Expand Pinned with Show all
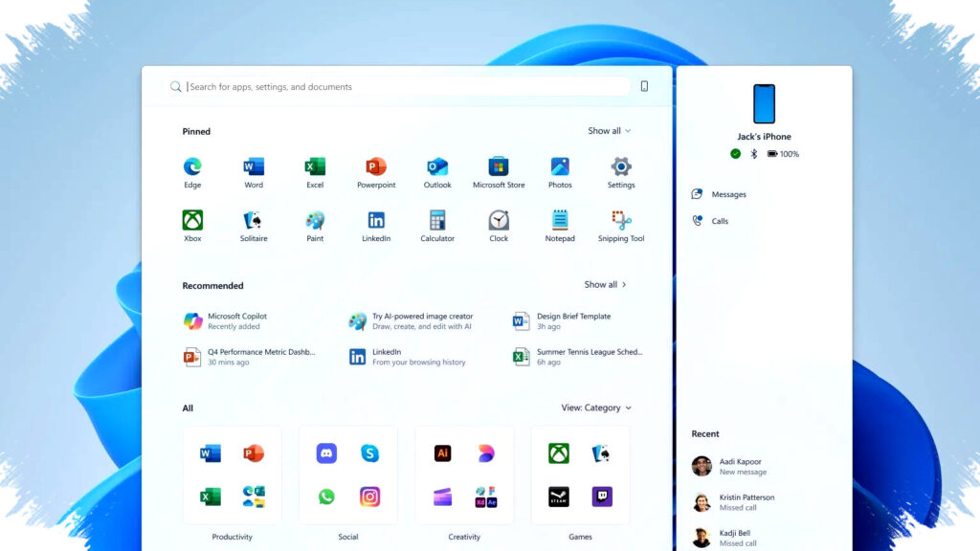The height and width of the screenshot is (551, 980). click(x=610, y=130)
